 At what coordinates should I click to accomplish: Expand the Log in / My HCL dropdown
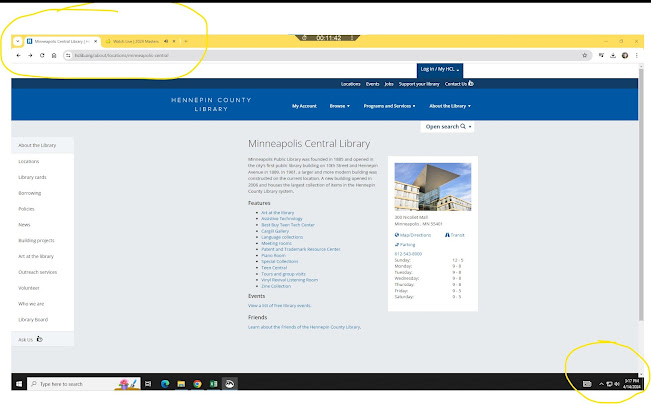[440, 69]
